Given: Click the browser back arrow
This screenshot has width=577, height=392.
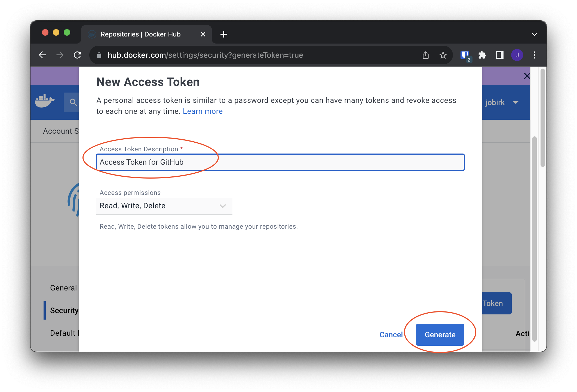Looking at the screenshot, I should pos(42,55).
